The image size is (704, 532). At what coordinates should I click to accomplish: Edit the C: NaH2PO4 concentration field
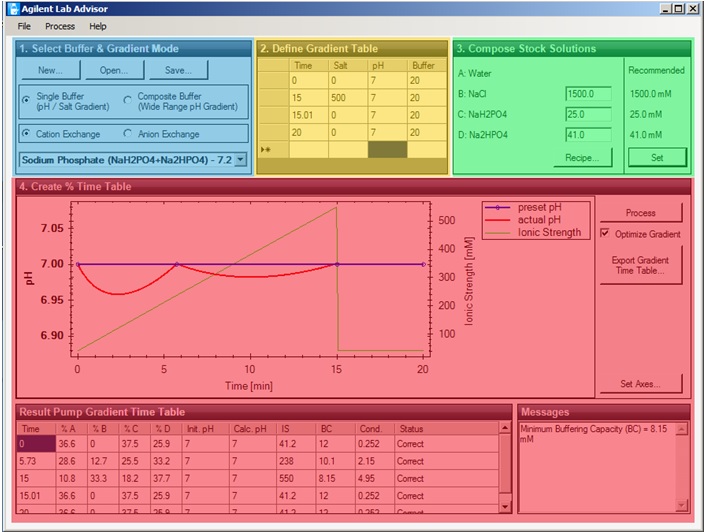point(588,114)
